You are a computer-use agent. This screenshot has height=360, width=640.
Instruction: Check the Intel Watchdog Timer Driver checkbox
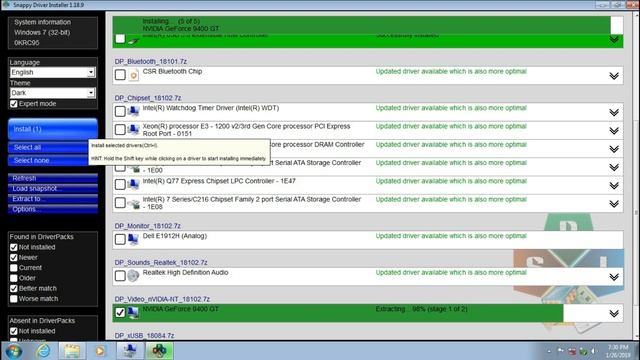click(x=120, y=111)
